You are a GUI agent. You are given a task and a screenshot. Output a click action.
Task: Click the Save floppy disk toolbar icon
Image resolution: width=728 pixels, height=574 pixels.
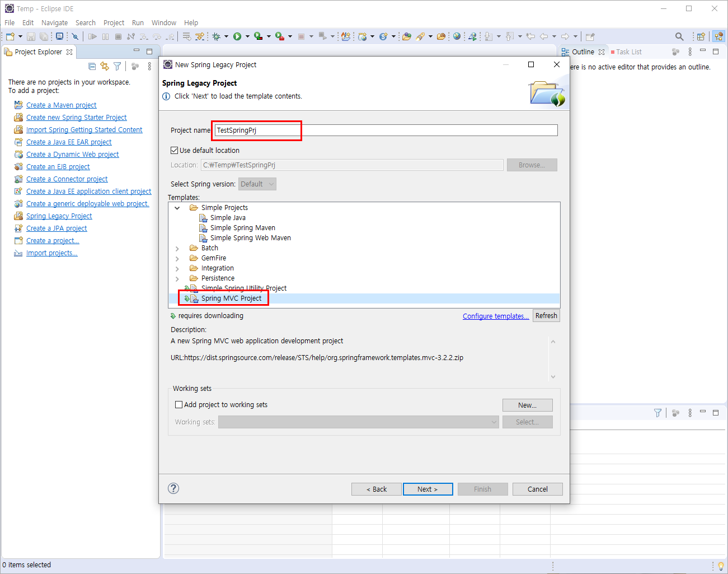pos(31,36)
